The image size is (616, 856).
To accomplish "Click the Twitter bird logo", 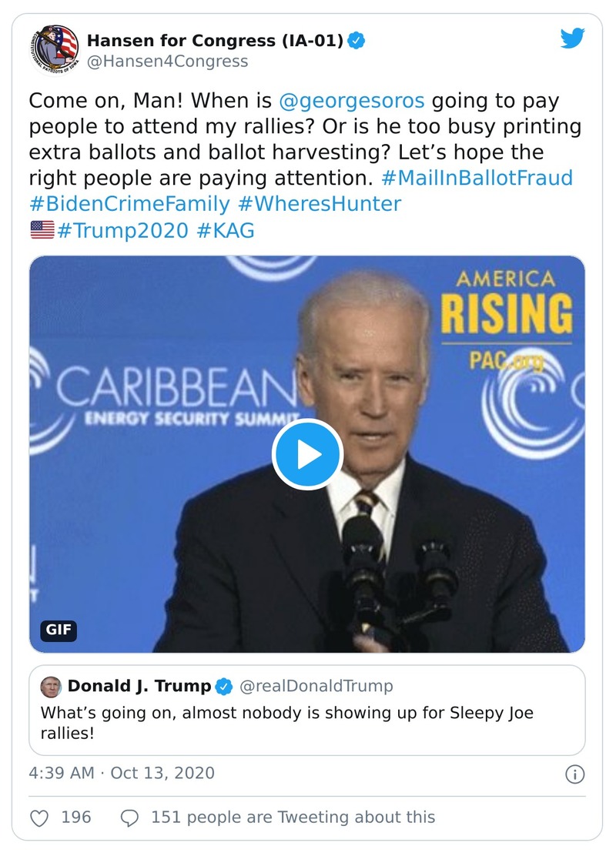I will click(572, 38).
